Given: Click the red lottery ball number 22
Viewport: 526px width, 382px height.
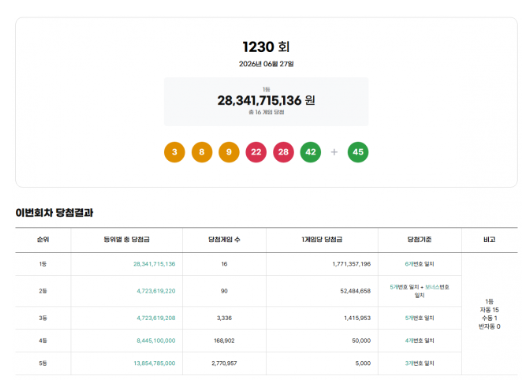Looking at the screenshot, I should [x=256, y=152].
